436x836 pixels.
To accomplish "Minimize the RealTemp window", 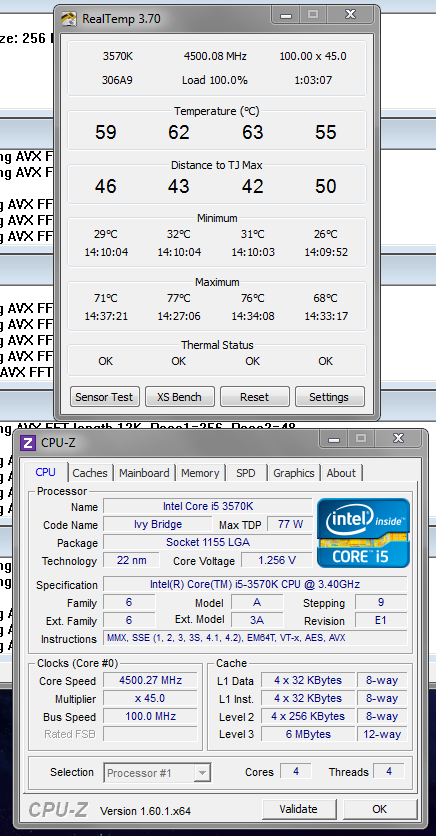I will 286,15.
